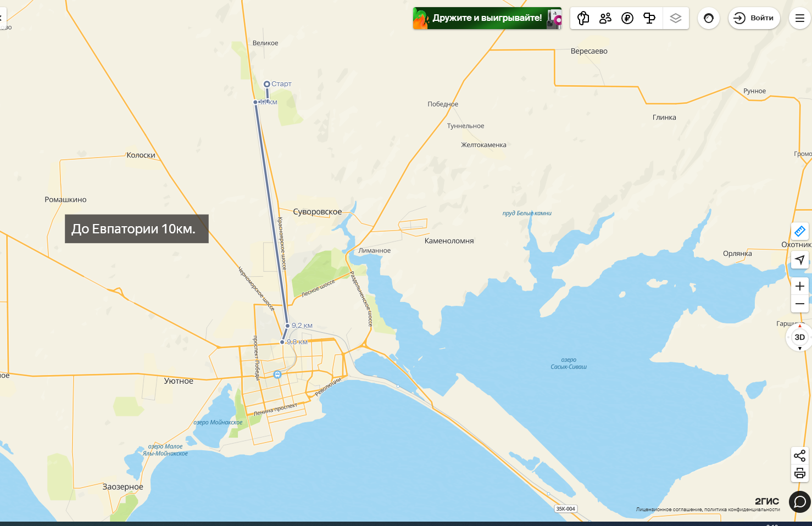
Task: Click the signpost icon in the toolbar
Action: click(649, 18)
